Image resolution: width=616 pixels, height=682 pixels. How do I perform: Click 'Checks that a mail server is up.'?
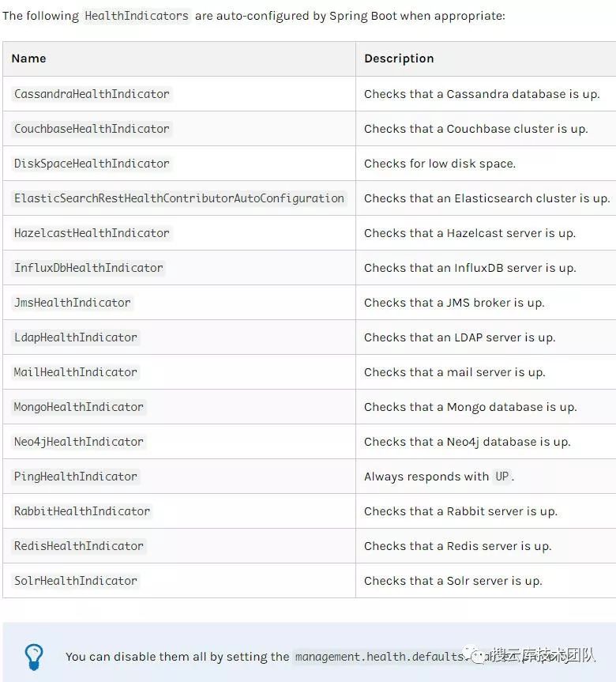coord(455,373)
